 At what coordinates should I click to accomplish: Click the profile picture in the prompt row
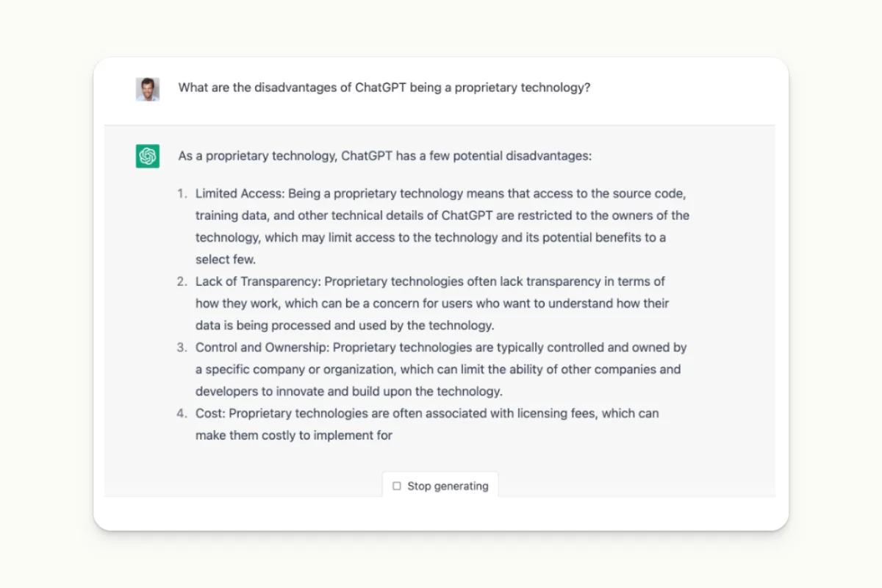pos(147,87)
